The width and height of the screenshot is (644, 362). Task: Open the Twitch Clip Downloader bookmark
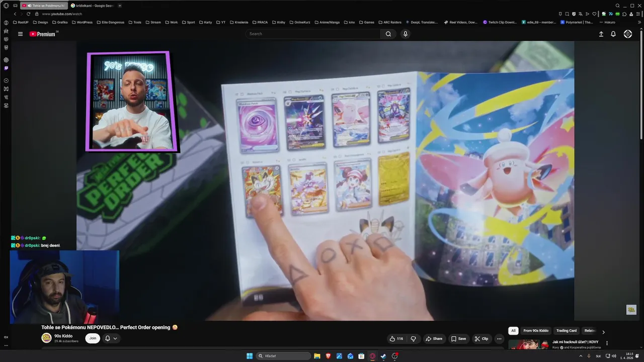(x=500, y=22)
